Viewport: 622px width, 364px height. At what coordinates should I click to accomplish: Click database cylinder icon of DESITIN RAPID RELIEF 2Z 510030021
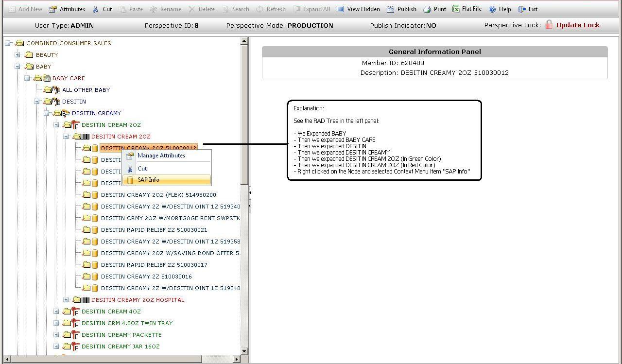[95, 230]
